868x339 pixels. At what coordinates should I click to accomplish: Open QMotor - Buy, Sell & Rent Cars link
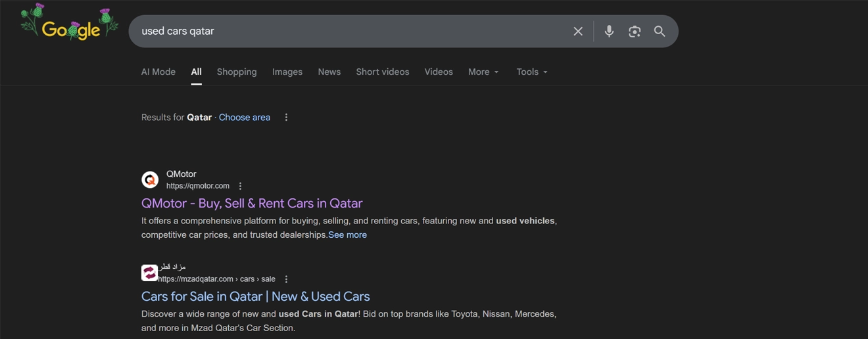point(252,204)
